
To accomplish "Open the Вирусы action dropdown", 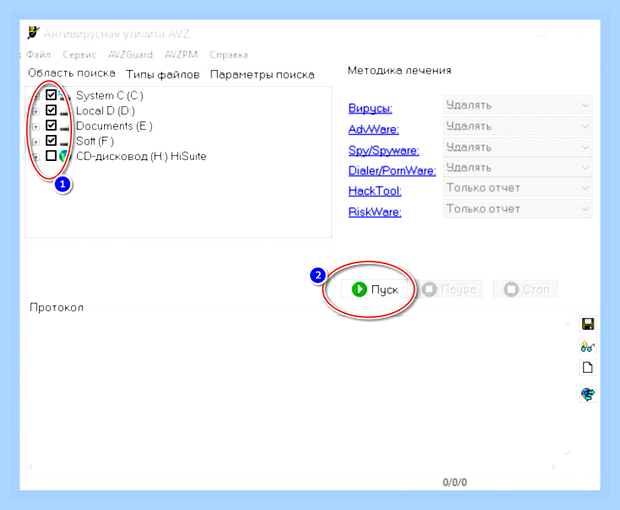I will pyautogui.click(x=518, y=105).
